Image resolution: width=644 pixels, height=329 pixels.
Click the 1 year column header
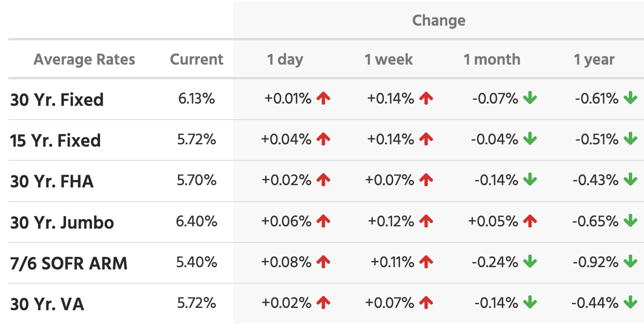(594, 60)
